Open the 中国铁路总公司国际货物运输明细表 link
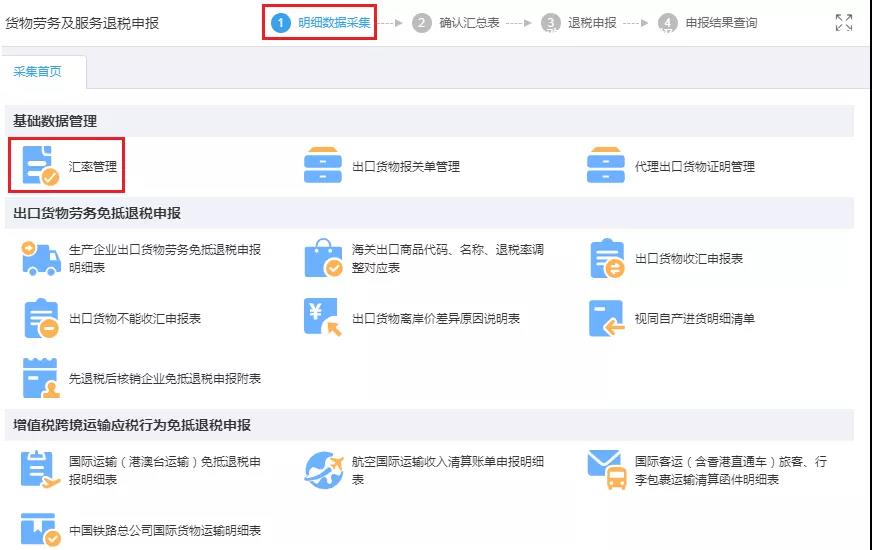Image resolution: width=872 pixels, height=550 pixels. coord(164,530)
